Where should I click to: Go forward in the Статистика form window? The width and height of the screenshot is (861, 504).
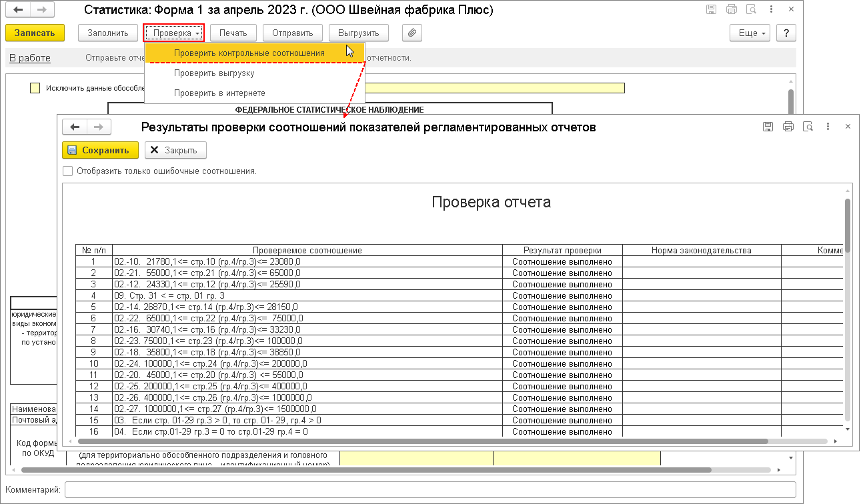[x=41, y=11]
